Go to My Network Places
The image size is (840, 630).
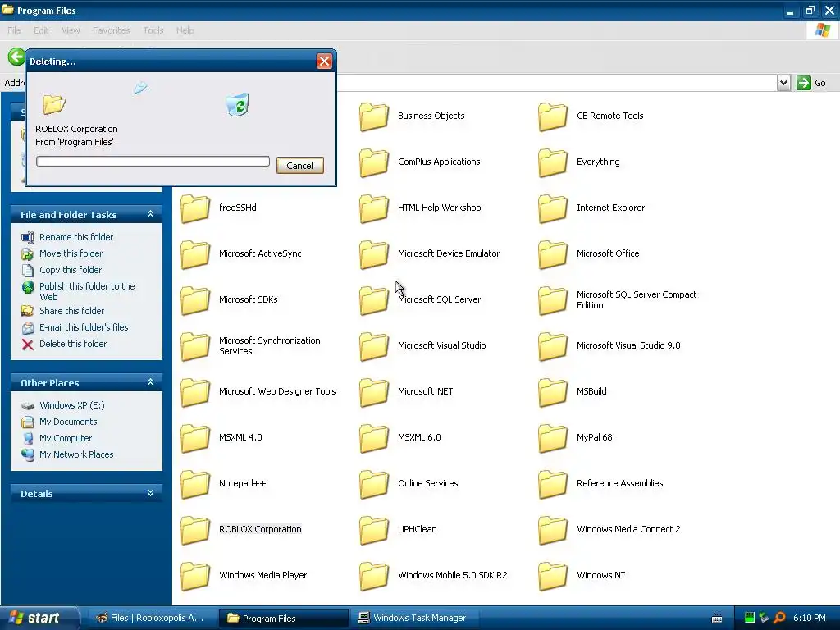[76, 454]
